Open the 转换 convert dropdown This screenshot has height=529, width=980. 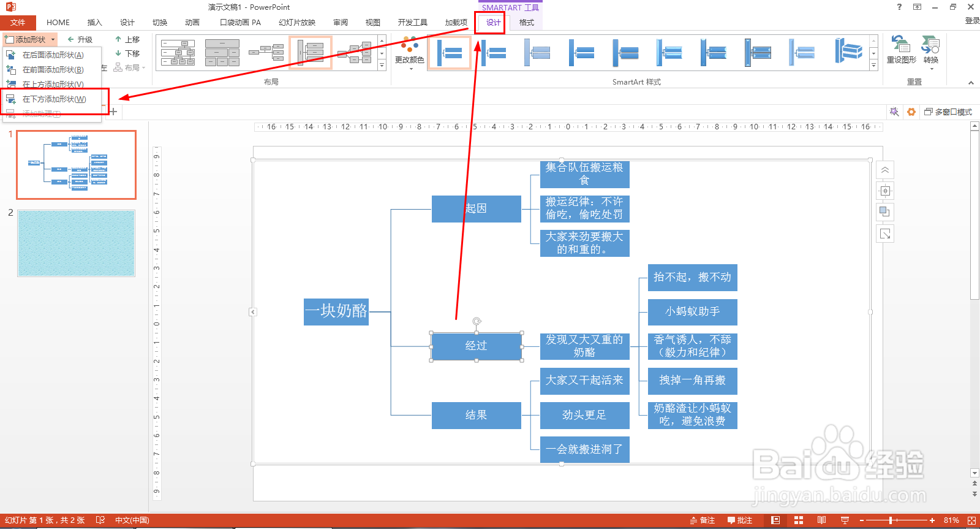coord(930,52)
